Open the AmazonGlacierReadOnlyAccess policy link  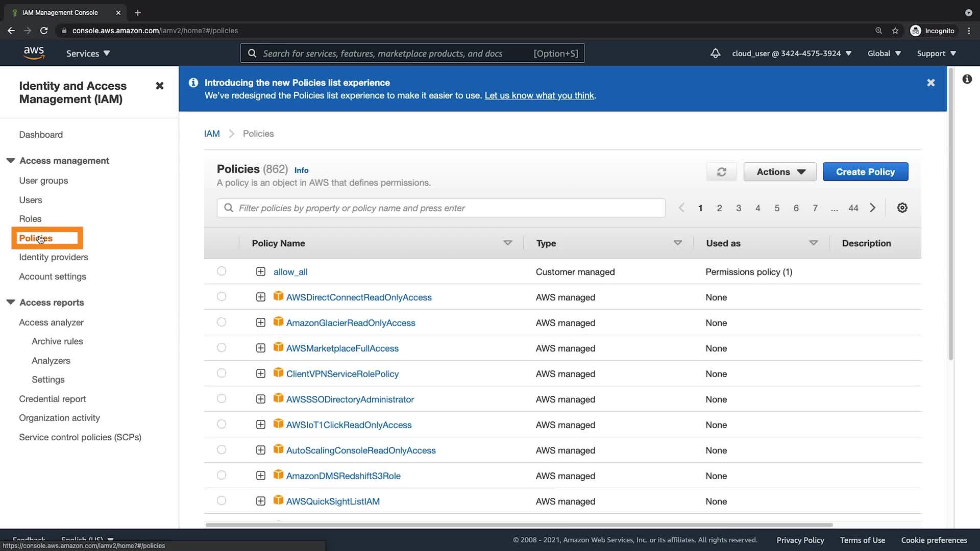[x=350, y=322]
